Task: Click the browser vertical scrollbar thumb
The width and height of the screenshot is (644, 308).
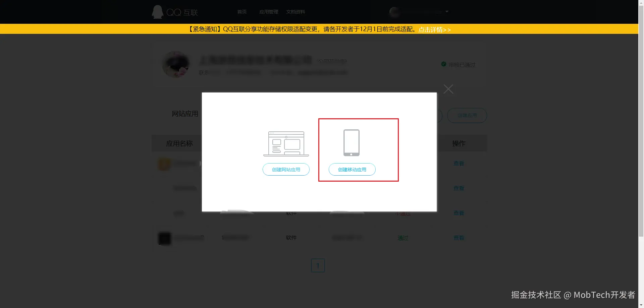Action: tap(641, 121)
